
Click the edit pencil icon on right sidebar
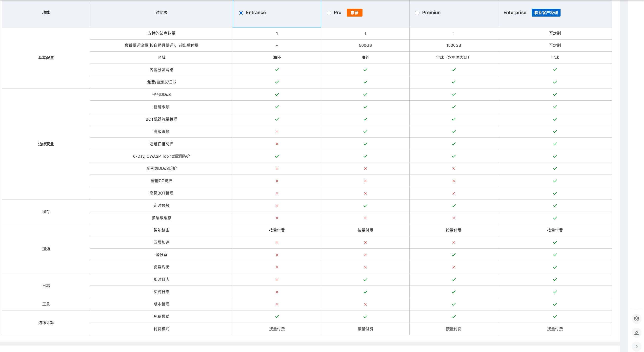point(636,332)
